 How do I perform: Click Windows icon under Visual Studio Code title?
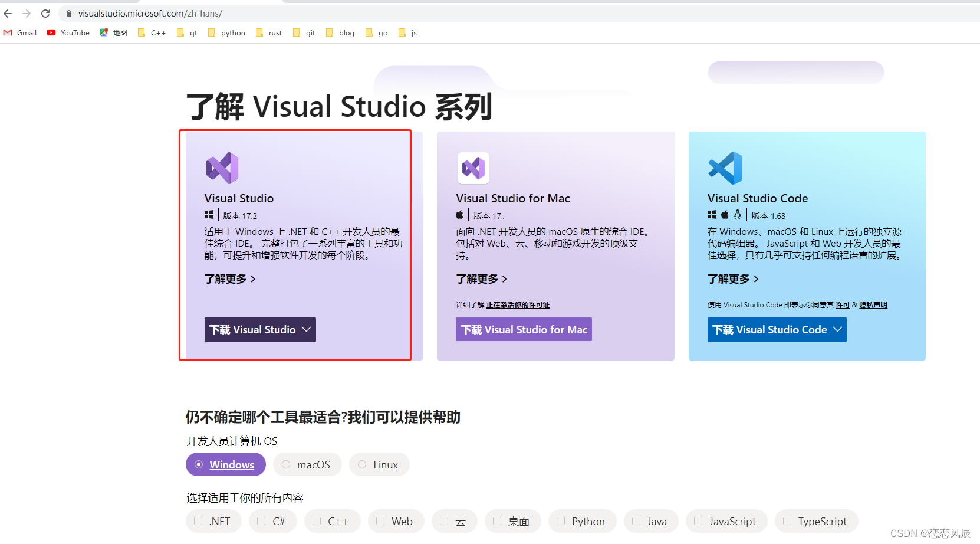712,215
